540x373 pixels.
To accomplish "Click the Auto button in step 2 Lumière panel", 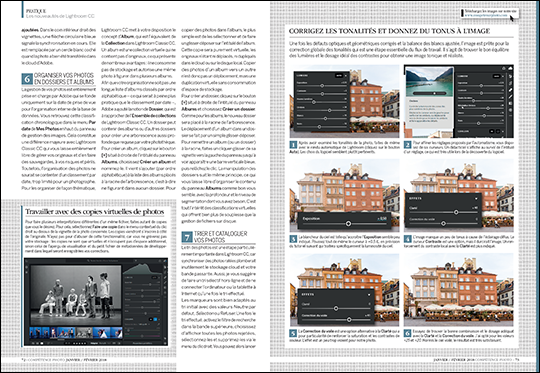I will click(496, 76).
